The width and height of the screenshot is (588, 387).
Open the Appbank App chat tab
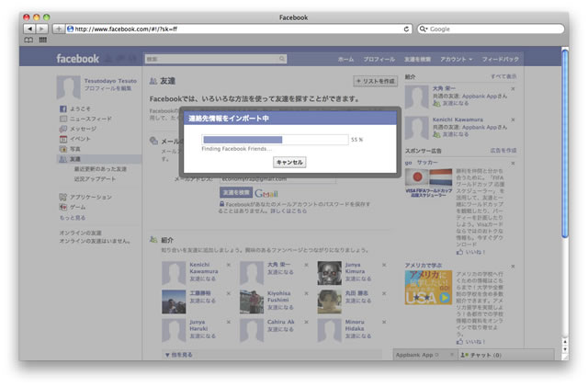coord(425,355)
